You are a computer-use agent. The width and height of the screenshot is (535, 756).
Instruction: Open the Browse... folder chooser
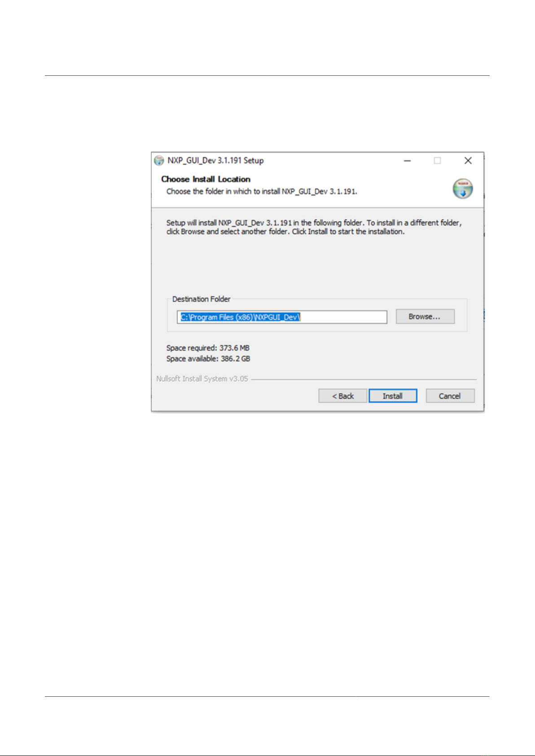click(425, 316)
